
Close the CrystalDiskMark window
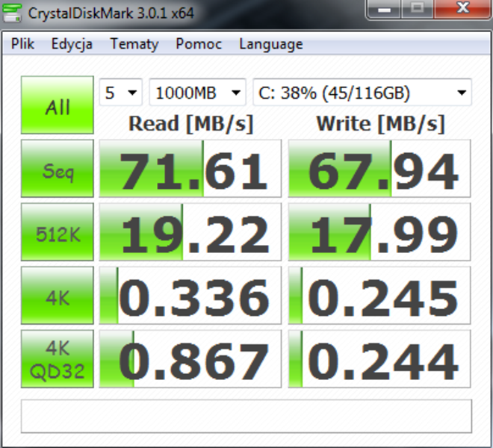point(462,10)
